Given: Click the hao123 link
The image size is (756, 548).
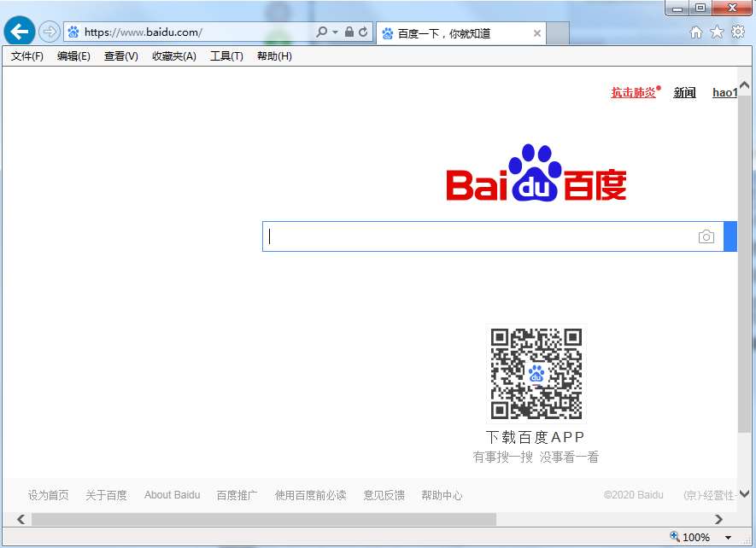Looking at the screenshot, I should click(x=724, y=92).
